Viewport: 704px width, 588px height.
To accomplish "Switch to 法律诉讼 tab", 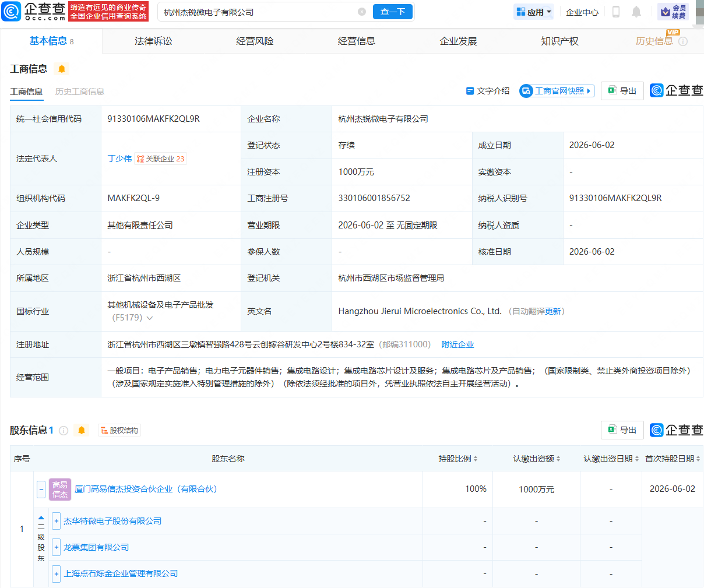I will 153,41.
